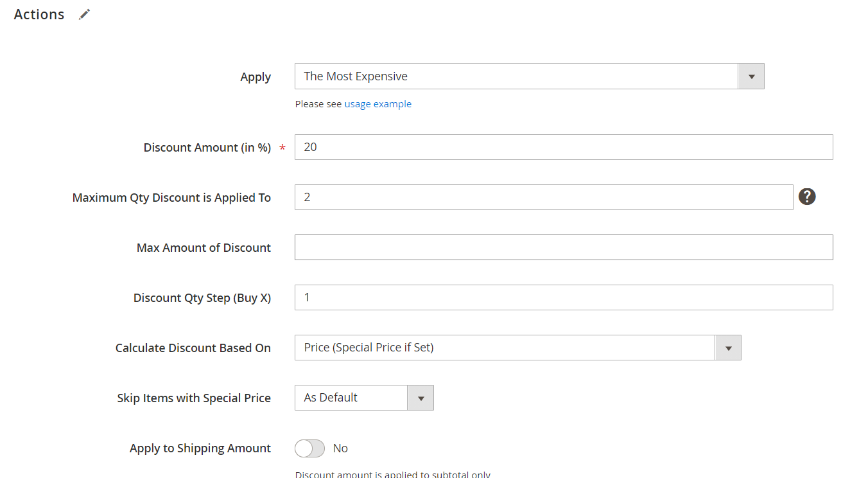
Task: Select the Discount Qty Step (Buy X) field
Action: pos(563,297)
